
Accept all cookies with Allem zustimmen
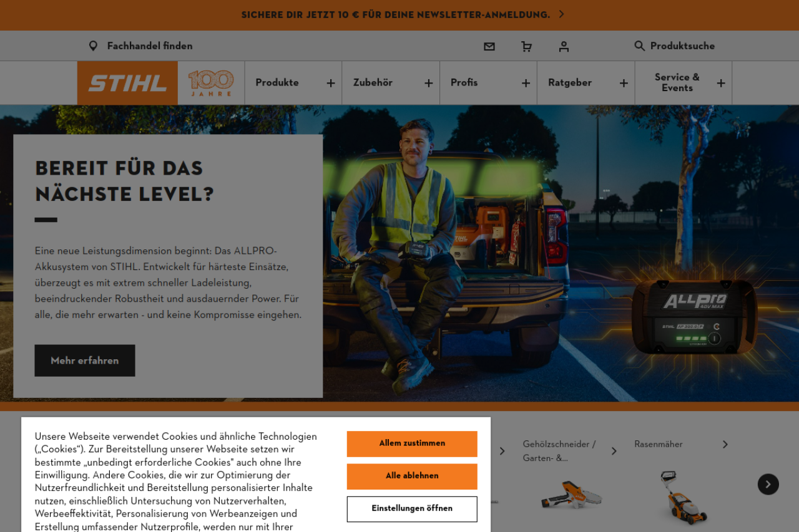click(x=412, y=443)
